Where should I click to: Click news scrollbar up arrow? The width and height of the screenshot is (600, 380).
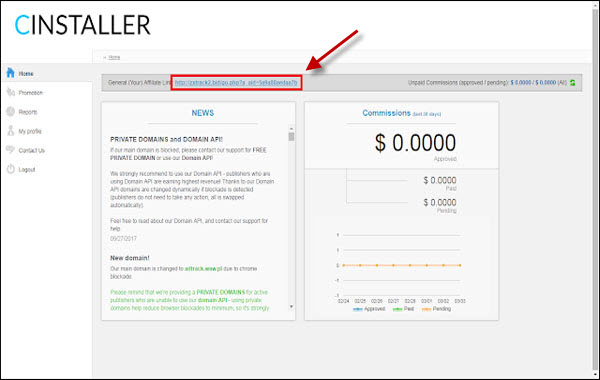click(x=292, y=129)
